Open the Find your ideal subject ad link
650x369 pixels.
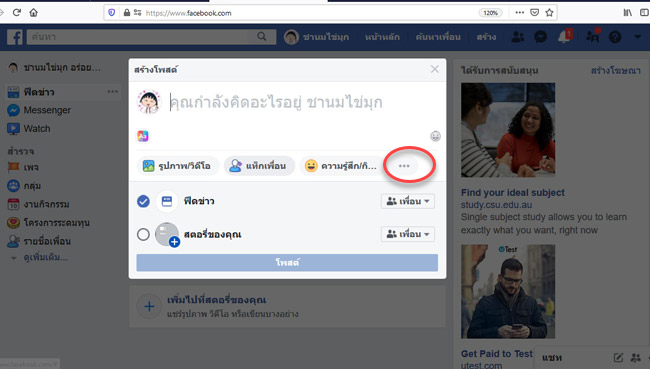pos(512,192)
